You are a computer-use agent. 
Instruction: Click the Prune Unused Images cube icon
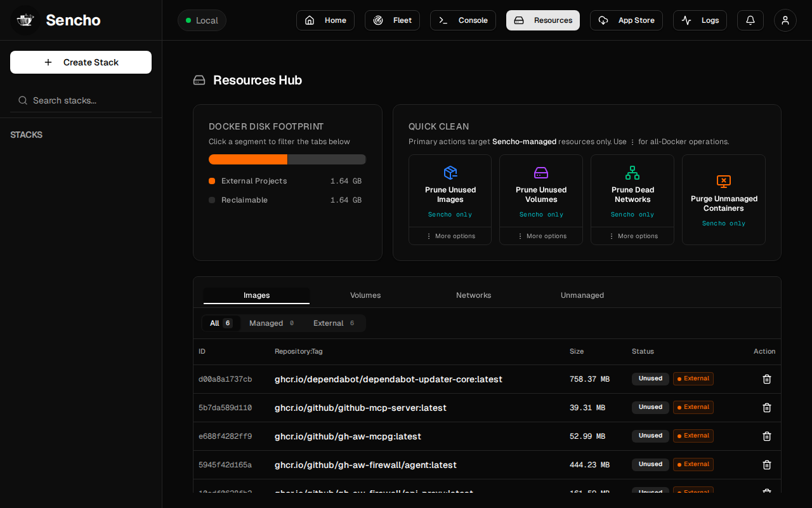tap(450, 173)
